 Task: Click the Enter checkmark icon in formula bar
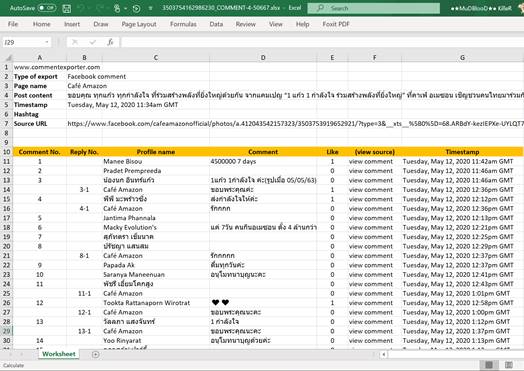coord(93,42)
